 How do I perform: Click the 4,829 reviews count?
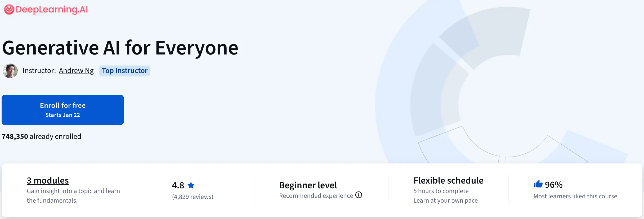pos(193,197)
